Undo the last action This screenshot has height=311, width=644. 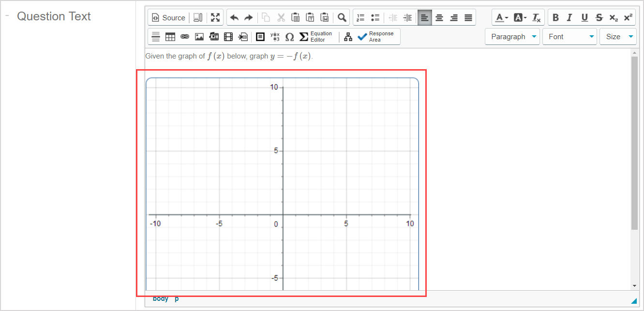pos(234,17)
